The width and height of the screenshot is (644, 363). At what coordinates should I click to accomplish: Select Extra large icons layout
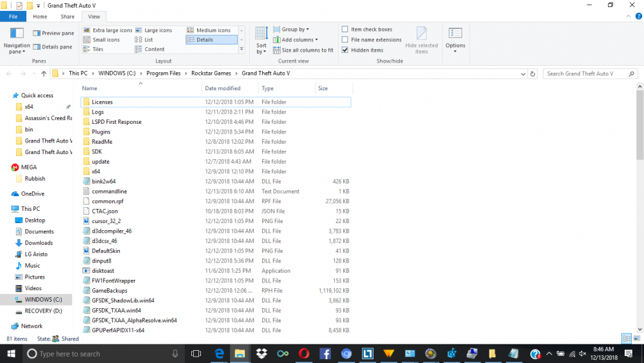pos(108,30)
